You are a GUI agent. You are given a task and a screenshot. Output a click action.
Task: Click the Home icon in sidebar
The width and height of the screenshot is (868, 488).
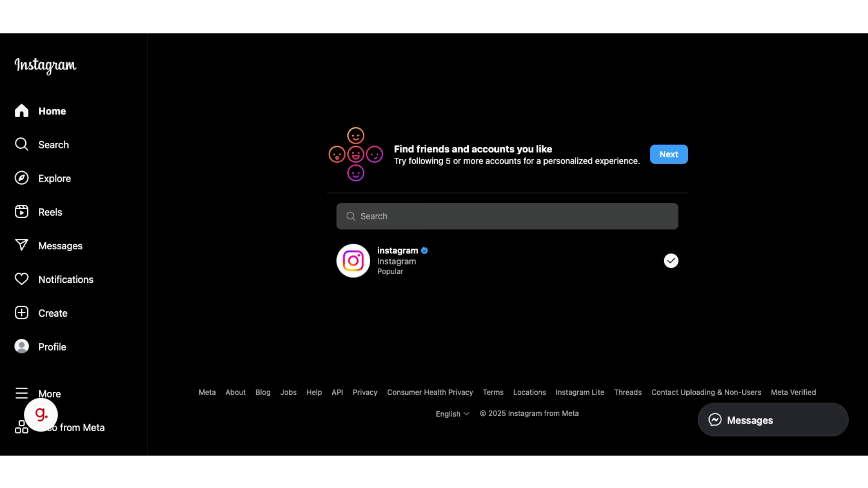point(21,111)
